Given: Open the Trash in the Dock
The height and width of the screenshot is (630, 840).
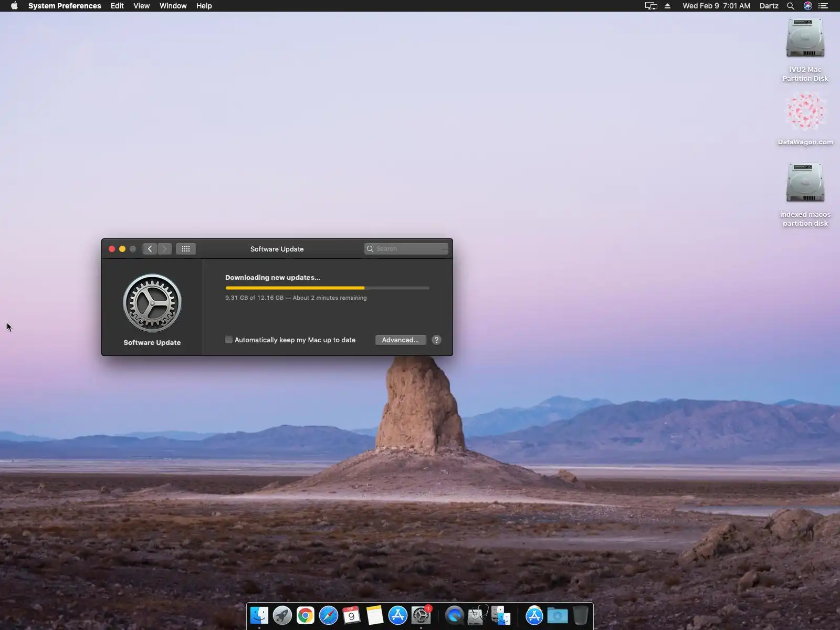Looking at the screenshot, I should [x=581, y=615].
